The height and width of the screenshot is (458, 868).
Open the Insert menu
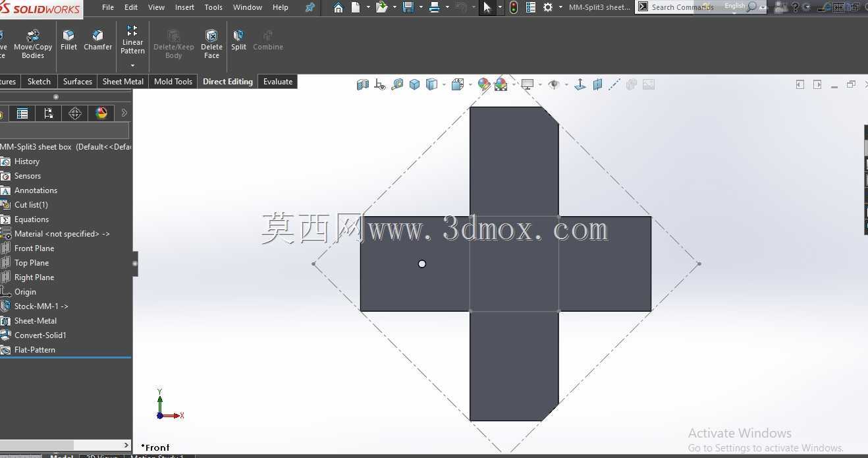click(x=184, y=7)
